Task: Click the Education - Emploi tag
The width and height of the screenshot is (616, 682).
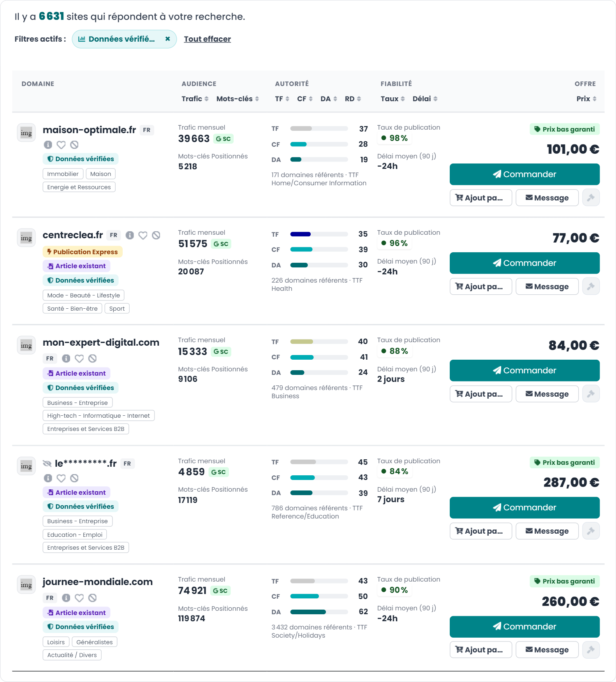Action: click(x=75, y=535)
